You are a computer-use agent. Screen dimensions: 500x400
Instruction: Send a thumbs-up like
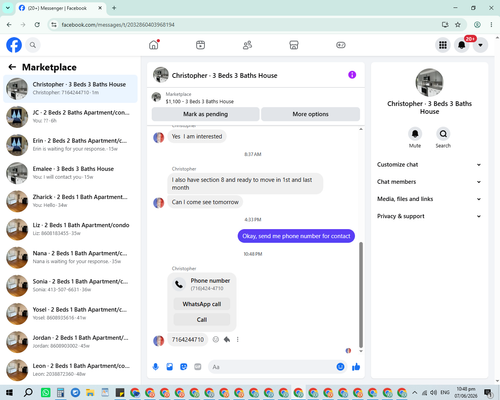356,367
